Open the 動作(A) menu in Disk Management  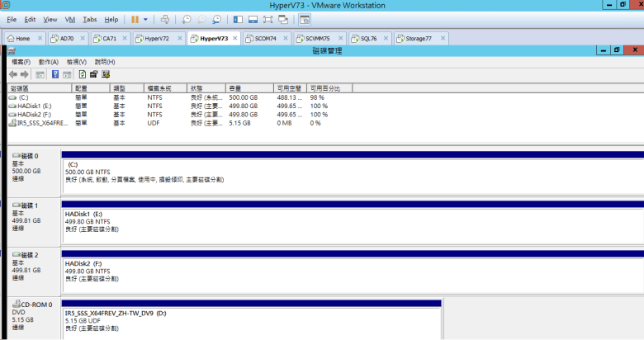click(48, 62)
